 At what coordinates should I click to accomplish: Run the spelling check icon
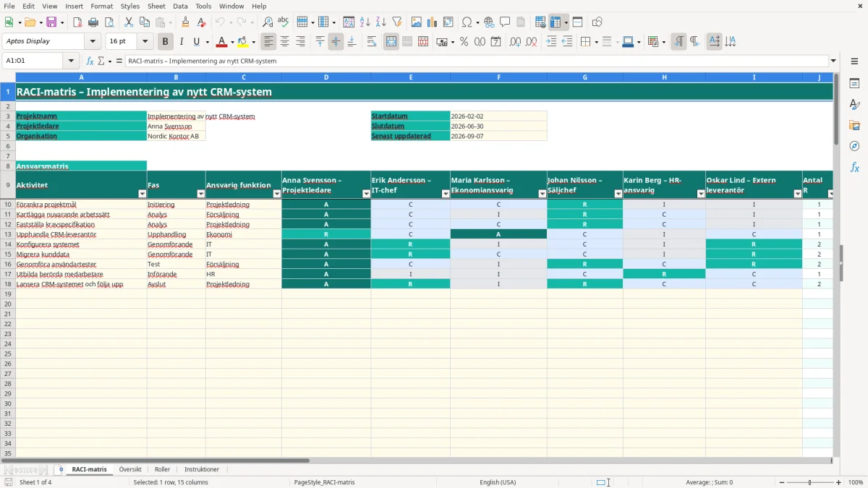click(284, 22)
